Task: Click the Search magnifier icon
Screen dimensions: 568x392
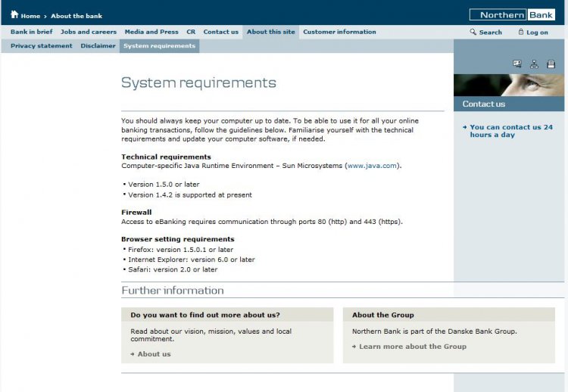Action: click(473, 32)
